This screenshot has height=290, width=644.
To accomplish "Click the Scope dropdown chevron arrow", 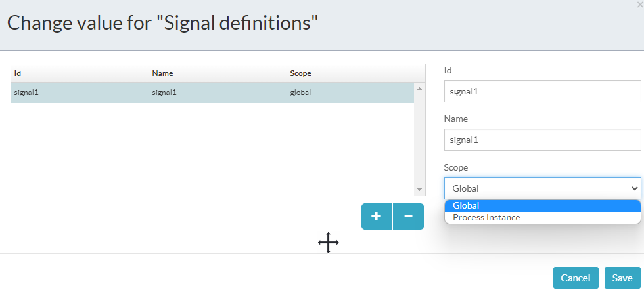I will pos(634,188).
